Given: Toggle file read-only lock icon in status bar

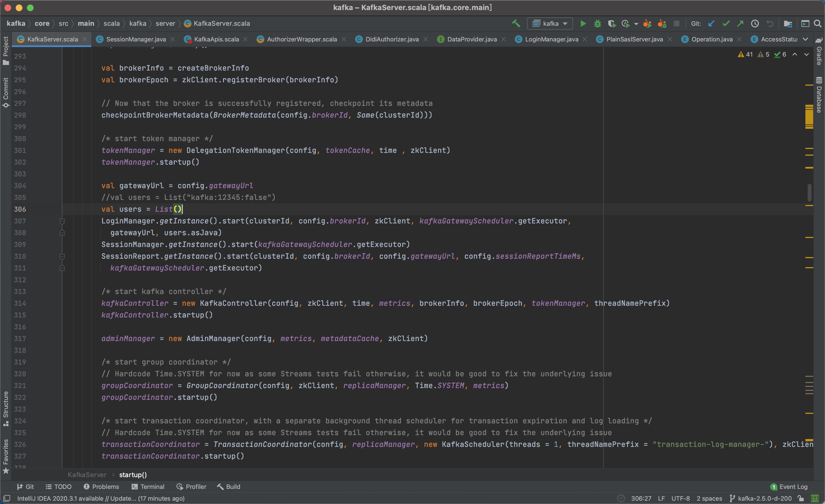Looking at the screenshot, I should point(801,498).
